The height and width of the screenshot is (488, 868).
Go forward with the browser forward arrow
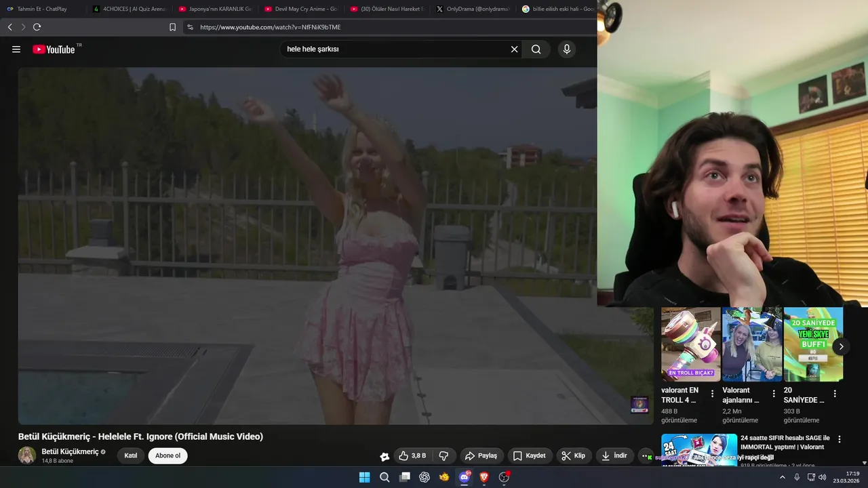tap(23, 27)
